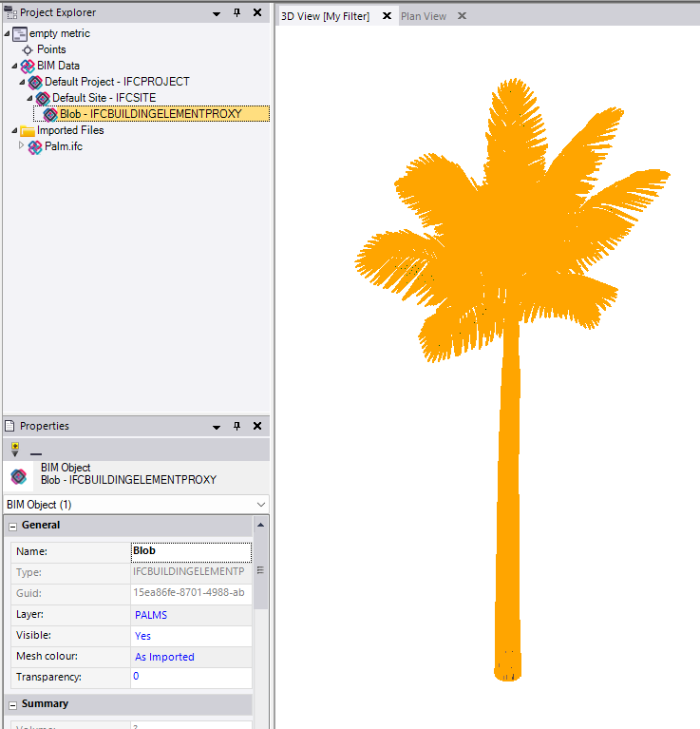
Task: Click the empty metric project icon
Action: pyautogui.click(x=20, y=34)
